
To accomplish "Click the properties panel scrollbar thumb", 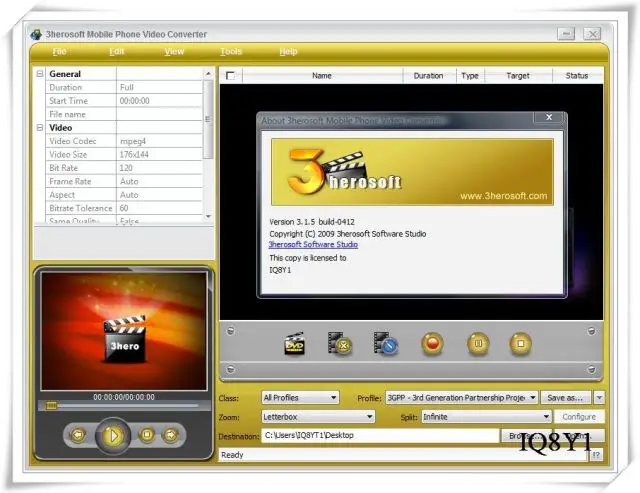I will [x=208, y=119].
